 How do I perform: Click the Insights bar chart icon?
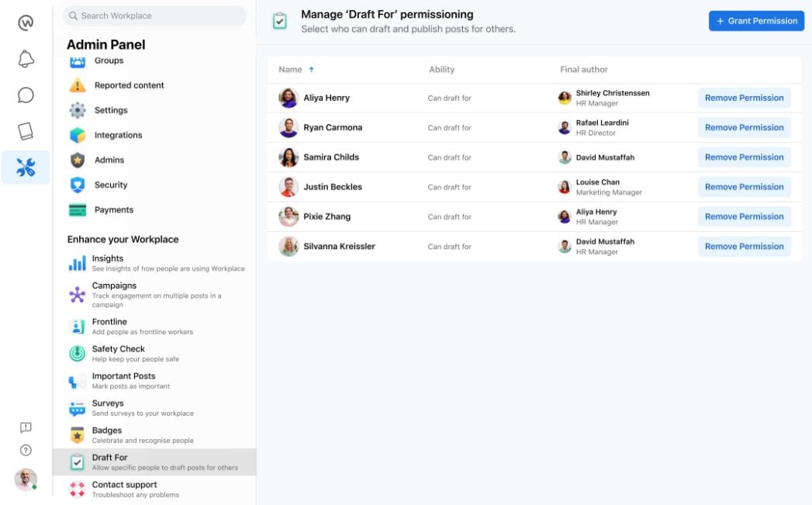point(77,262)
